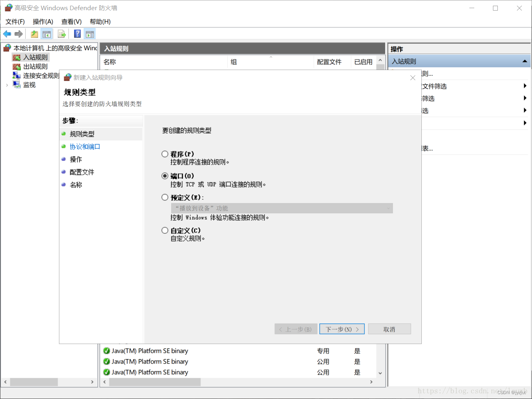Click the firewall icon in the main title bar
The height and width of the screenshot is (399, 532).
coord(9,8)
